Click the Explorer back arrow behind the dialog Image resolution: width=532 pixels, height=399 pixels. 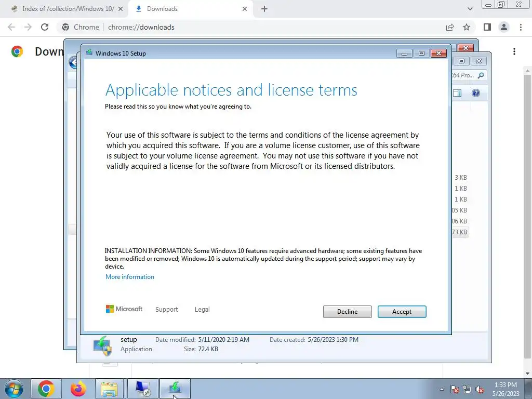click(73, 62)
